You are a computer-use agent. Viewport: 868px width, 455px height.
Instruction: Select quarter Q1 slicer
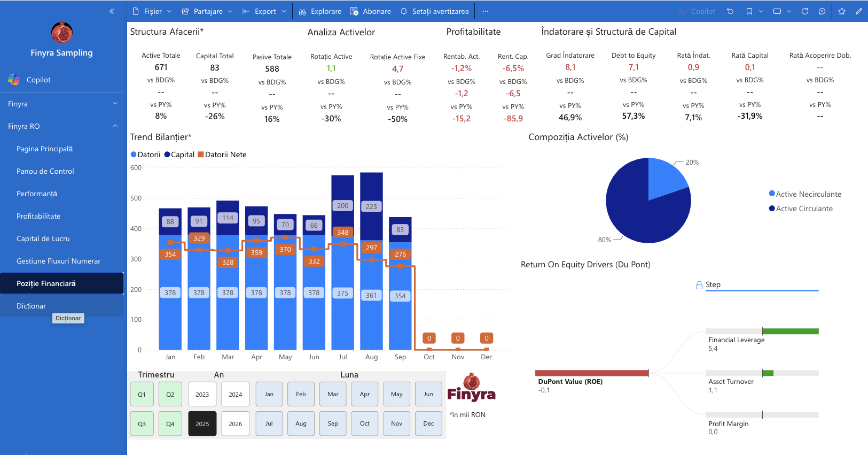142,394
